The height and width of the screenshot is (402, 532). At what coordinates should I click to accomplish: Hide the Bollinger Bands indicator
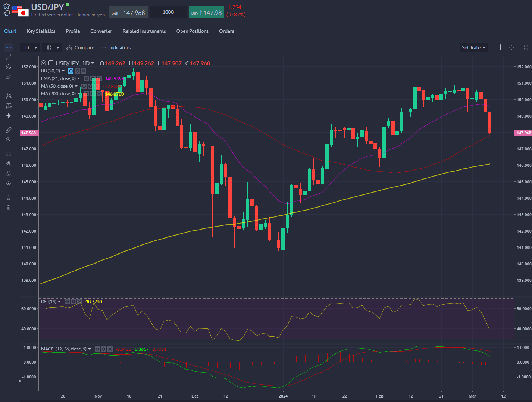pos(71,71)
